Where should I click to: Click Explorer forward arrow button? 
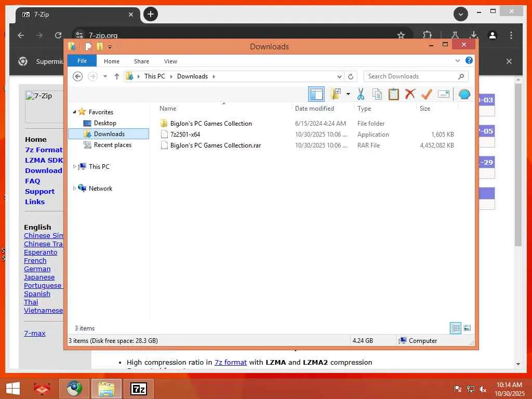[92, 76]
